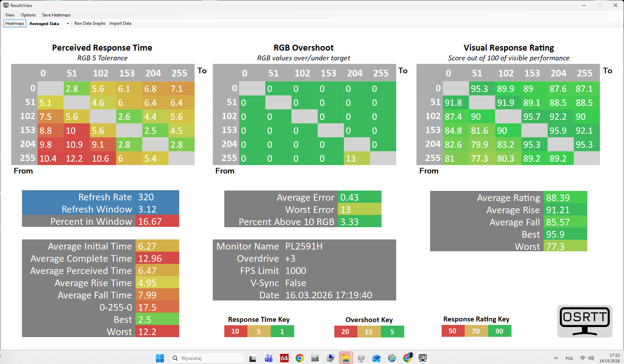The image size is (624, 364).
Task: Expand the Averaged Data dropdown
Action: tap(68, 24)
